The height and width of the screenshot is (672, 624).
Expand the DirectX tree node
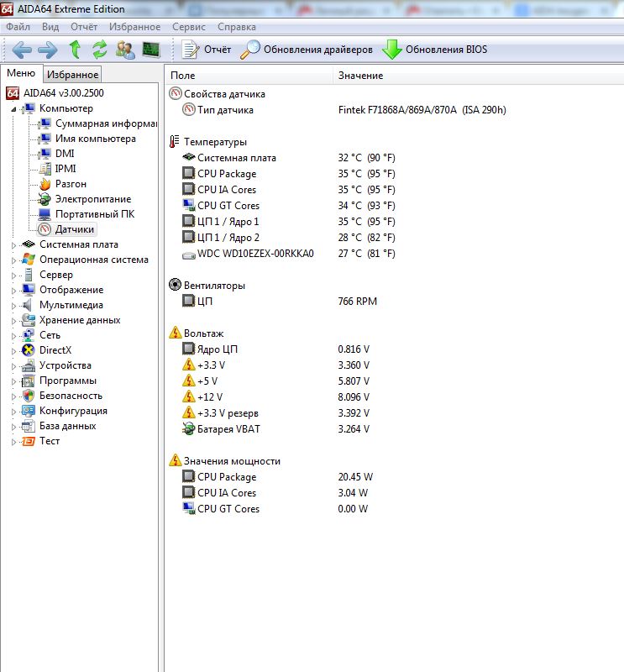[13, 351]
